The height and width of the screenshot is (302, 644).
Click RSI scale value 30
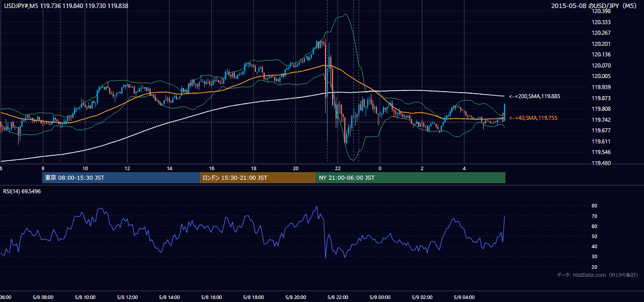(594, 257)
